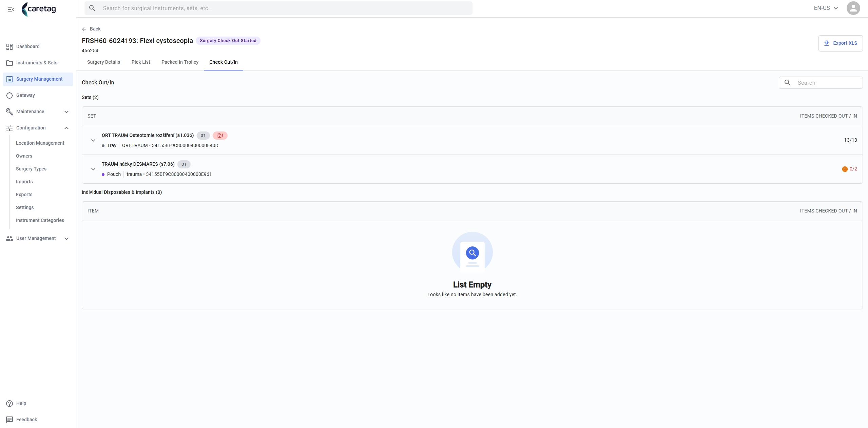868x428 pixels.
Task: Switch to the Packed in Trolley tab
Action: coord(180,62)
